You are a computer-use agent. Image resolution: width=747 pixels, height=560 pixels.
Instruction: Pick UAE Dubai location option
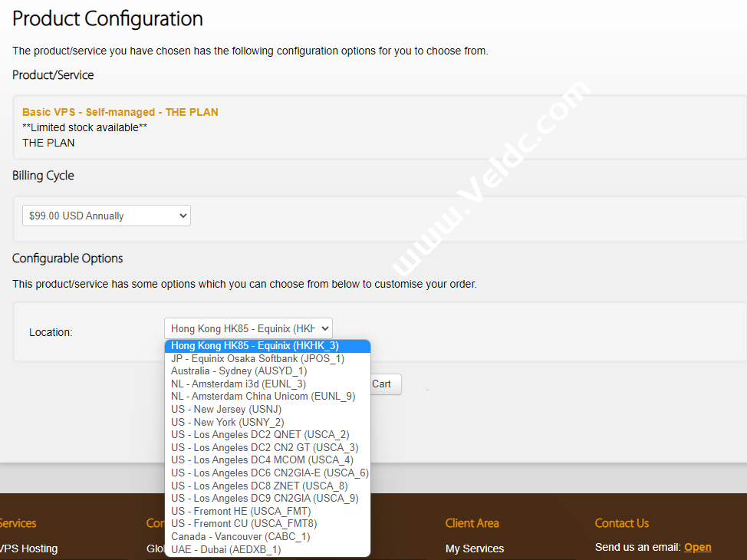226,549
